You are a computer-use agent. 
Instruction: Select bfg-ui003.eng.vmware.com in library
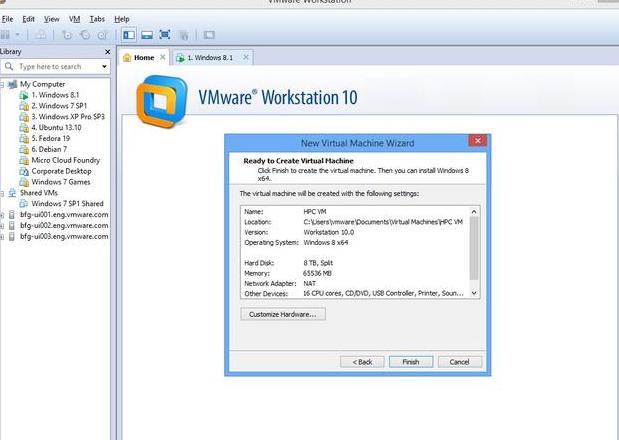(64, 236)
